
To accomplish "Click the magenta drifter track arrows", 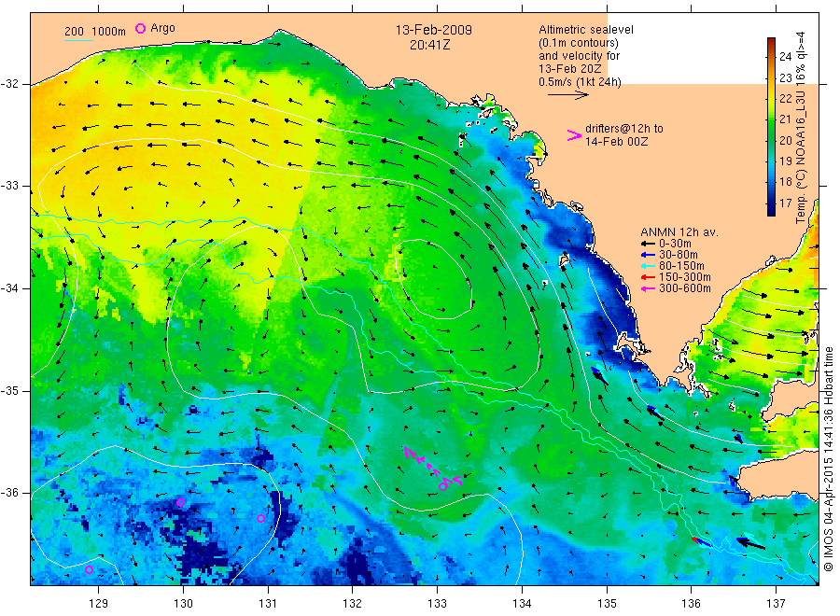I will (432, 466).
